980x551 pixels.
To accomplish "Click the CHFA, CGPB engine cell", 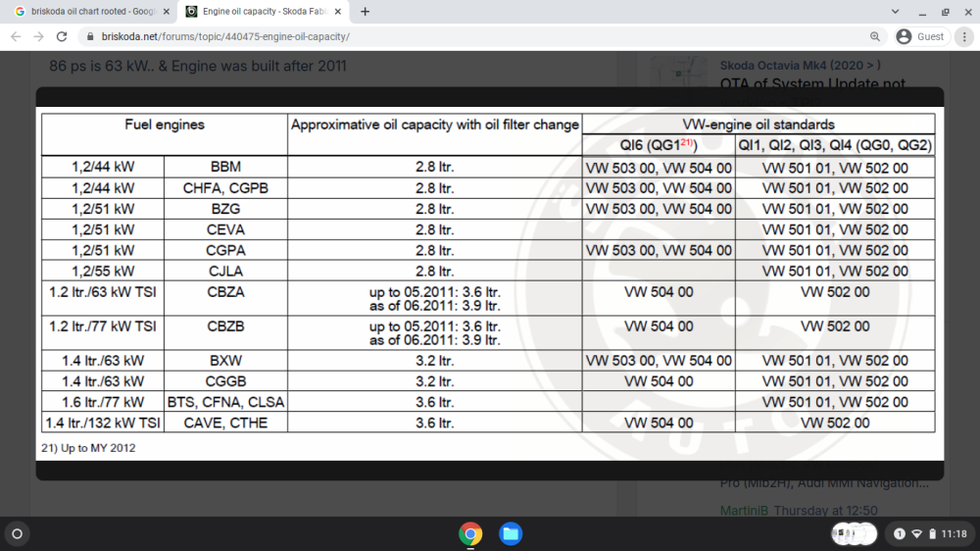I will 225,188.
